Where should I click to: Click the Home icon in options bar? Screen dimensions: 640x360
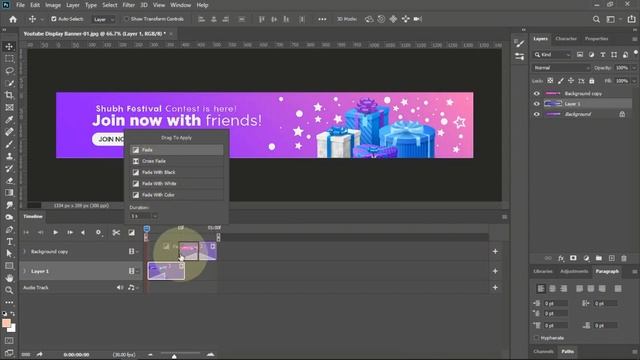point(13,19)
